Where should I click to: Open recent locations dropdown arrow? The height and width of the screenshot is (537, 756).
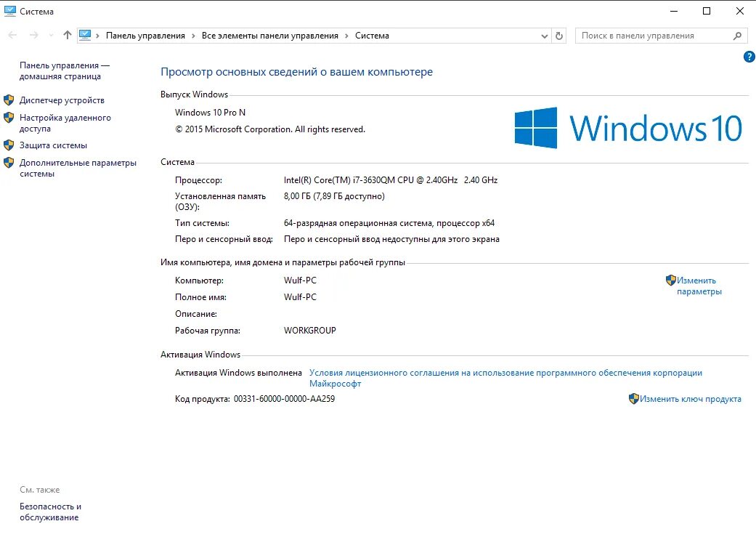pos(51,35)
